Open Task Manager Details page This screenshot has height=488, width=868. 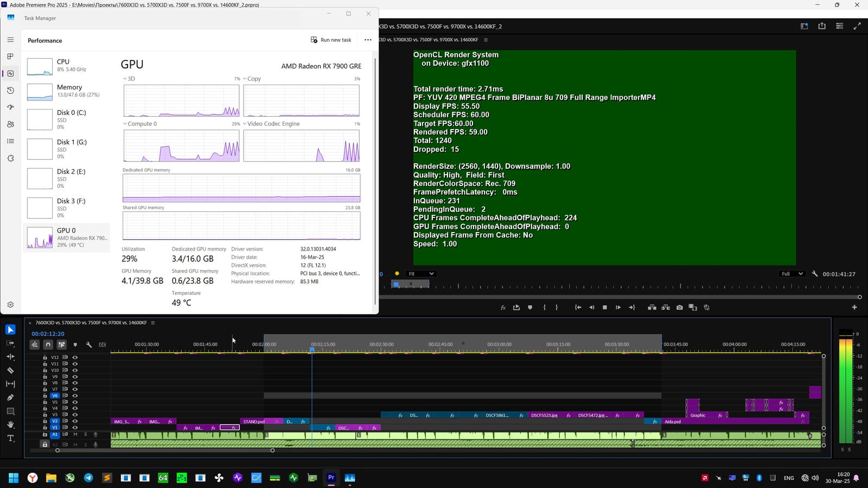(10, 141)
